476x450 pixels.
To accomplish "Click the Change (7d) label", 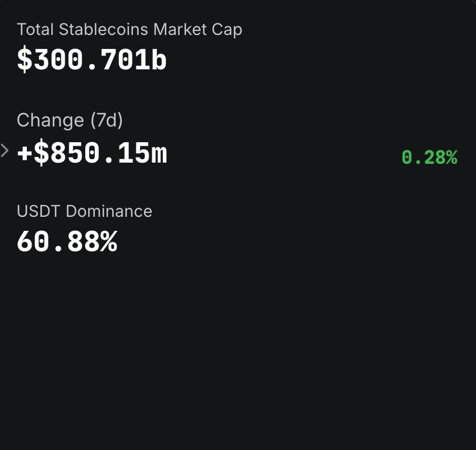I will 70,121.
